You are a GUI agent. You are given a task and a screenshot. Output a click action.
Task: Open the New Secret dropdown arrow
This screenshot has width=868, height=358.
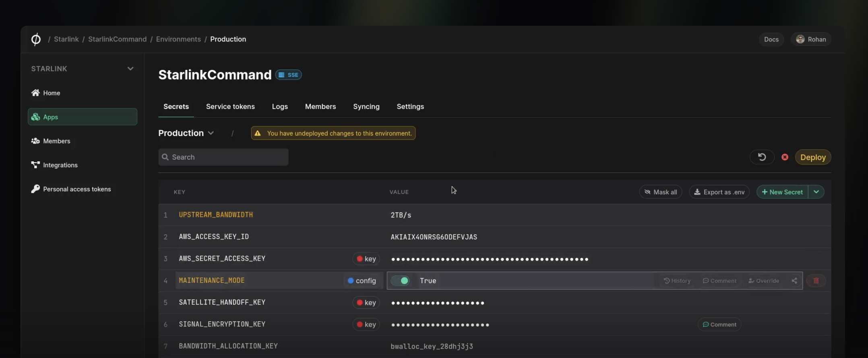[816, 192]
